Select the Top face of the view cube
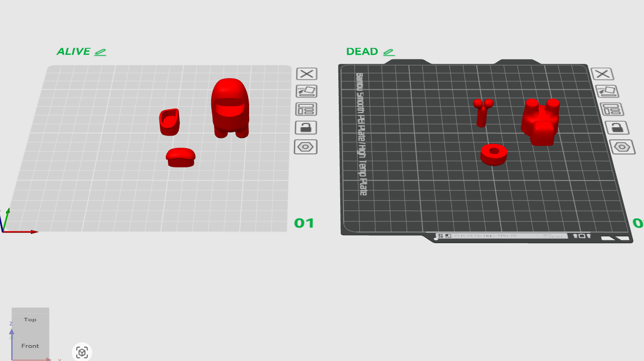The image size is (644, 361). pyautogui.click(x=30, y=320)
